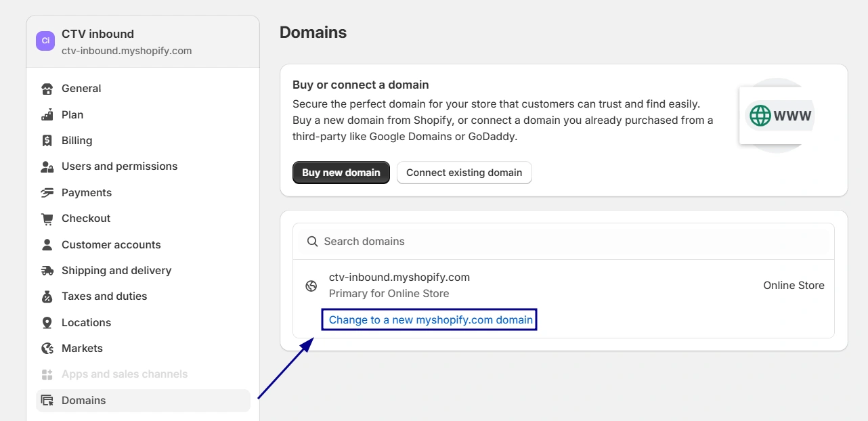Click the General settings store icon
Viewport: 868px width, 421px height.
[47, 89]
